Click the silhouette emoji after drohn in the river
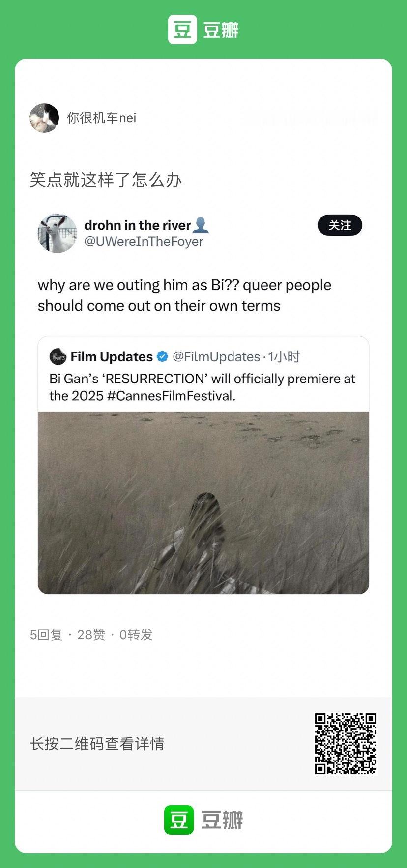Image resolution: width=407 pixels, height=868 pixels. click(201, 225)
